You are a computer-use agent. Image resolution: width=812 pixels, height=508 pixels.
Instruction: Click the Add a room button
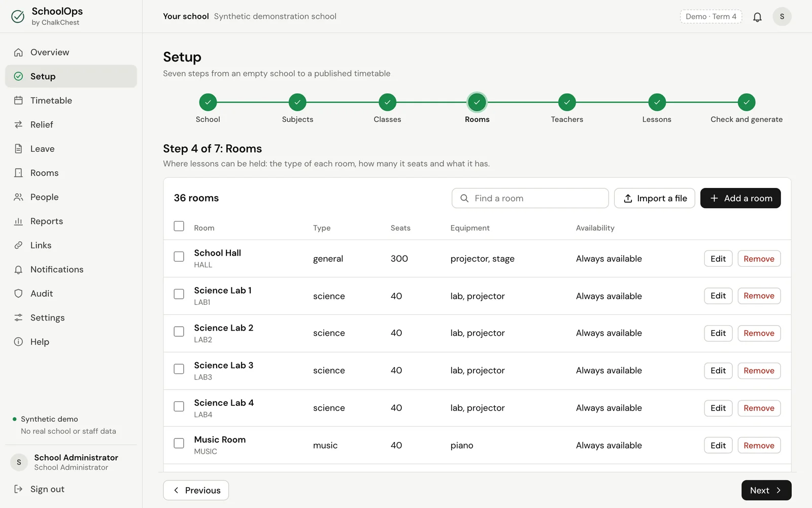(740, 198)
